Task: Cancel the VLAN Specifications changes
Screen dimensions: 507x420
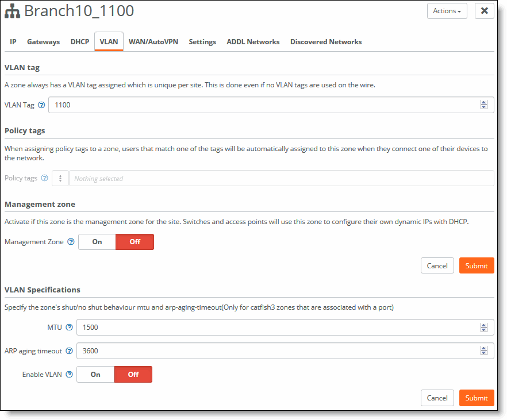Action: click(437, 398)
